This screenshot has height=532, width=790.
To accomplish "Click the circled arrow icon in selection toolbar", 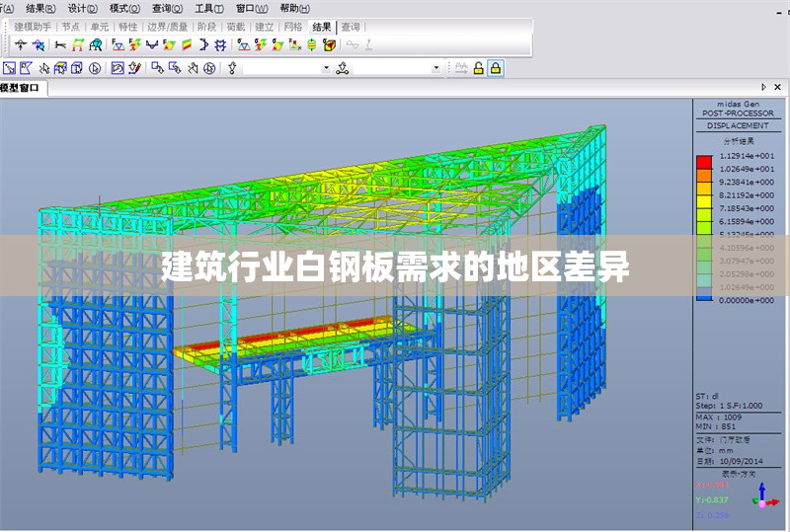I will point(95,68).
